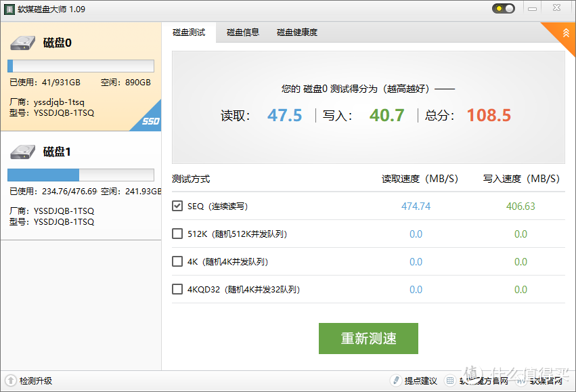This screenshot has height=392, width=576.
Task: Click the SEQ write speed 406.63
Action: tap(520, 206)
